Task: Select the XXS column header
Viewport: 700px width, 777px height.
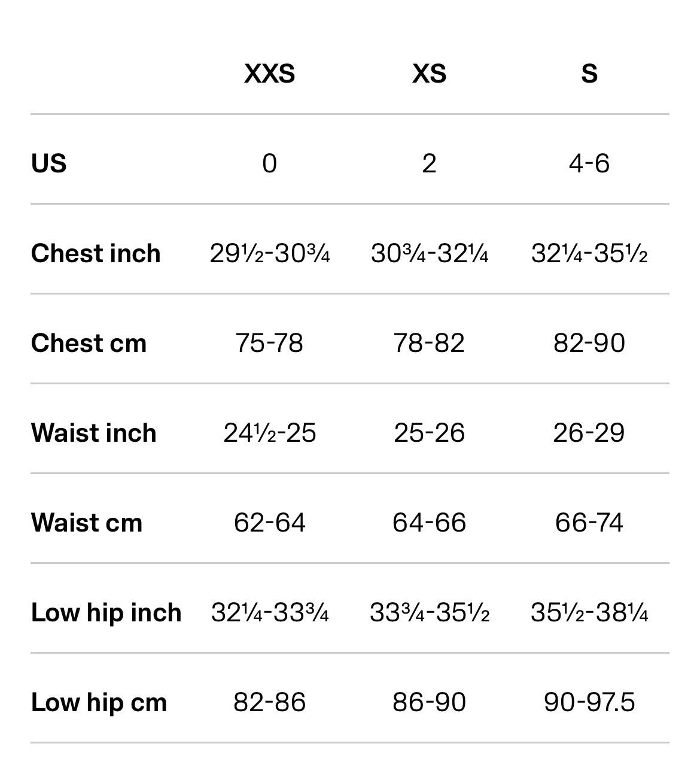Action: tap(269, 73)
